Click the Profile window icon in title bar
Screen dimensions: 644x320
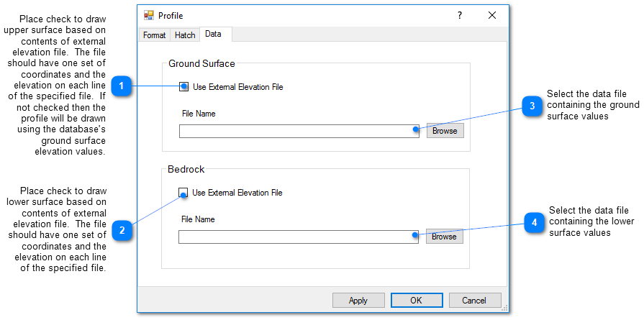click(x=149, y=15)
